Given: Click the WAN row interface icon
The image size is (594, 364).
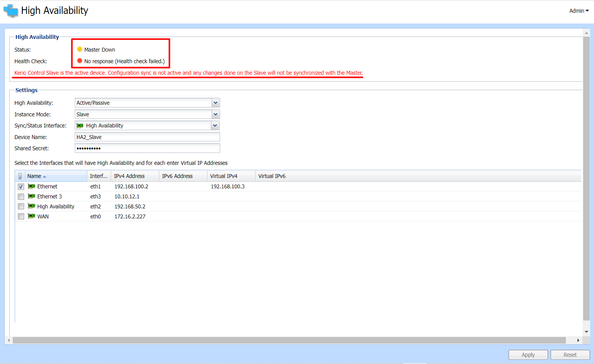Looking at the screenshot, I should (x=32, y=216).
